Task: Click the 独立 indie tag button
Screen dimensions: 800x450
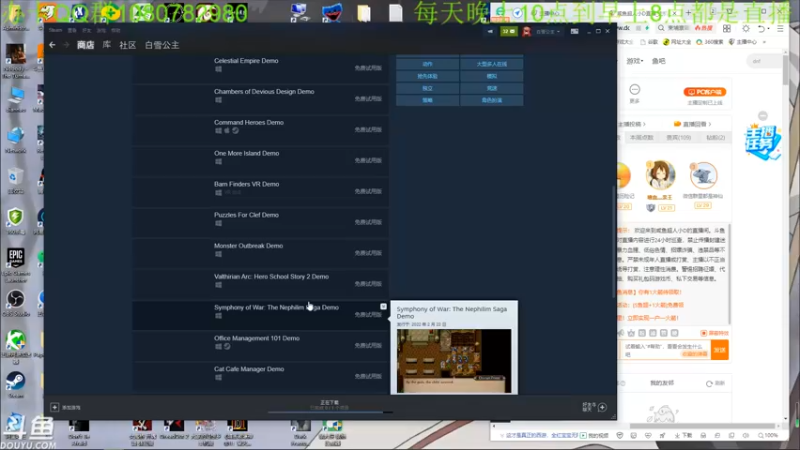Action: tap(428, 88)
